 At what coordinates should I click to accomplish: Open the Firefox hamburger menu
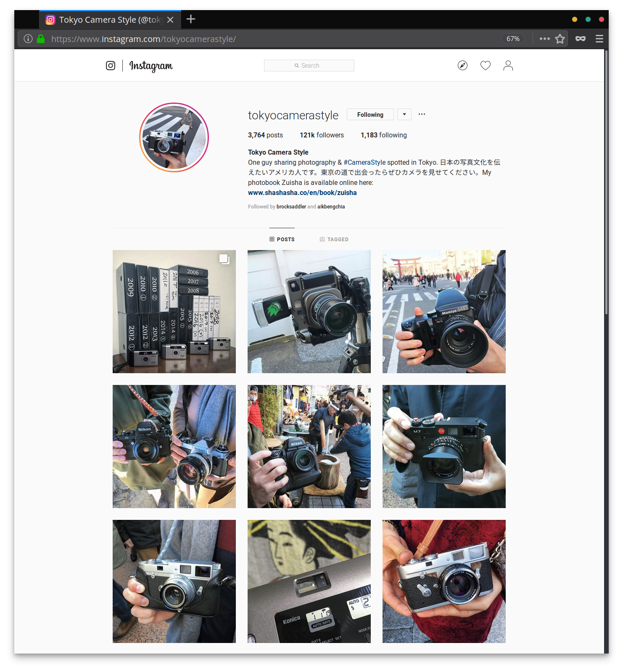[x=599, y=39]
